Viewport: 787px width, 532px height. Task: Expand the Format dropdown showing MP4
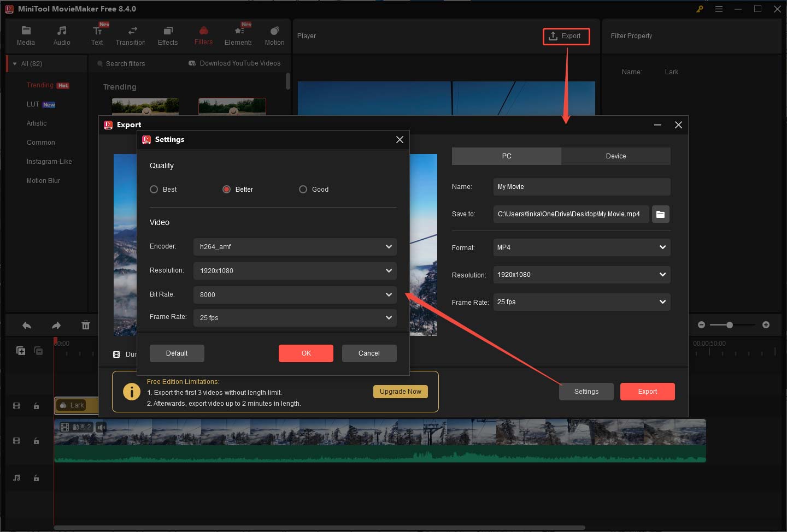click(581, 247)
